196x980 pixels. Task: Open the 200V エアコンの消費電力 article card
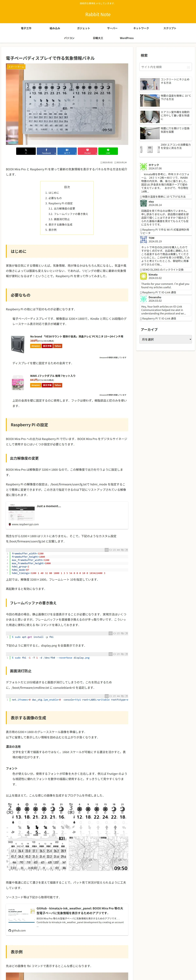(166, 149)
